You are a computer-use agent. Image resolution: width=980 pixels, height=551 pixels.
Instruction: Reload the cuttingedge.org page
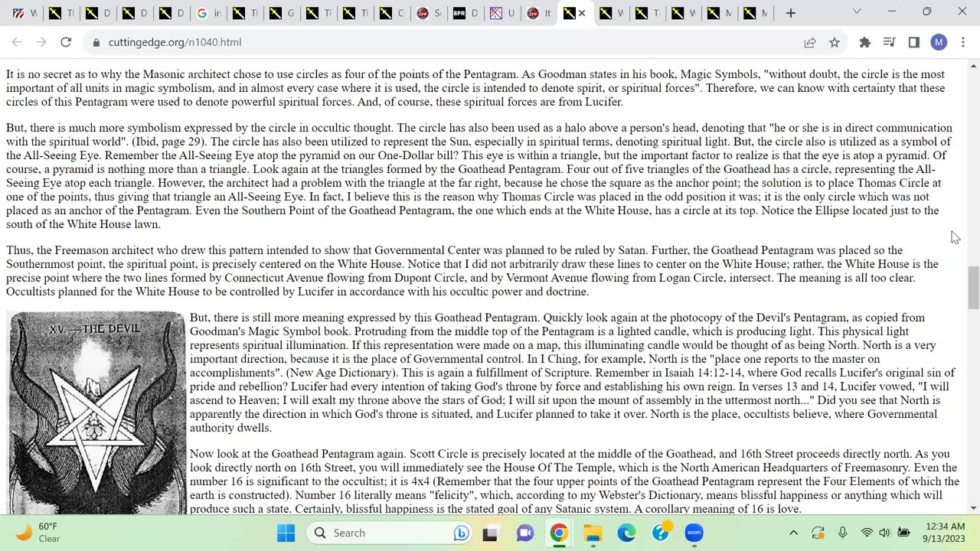pyautogui.click(x=66, y=42)
